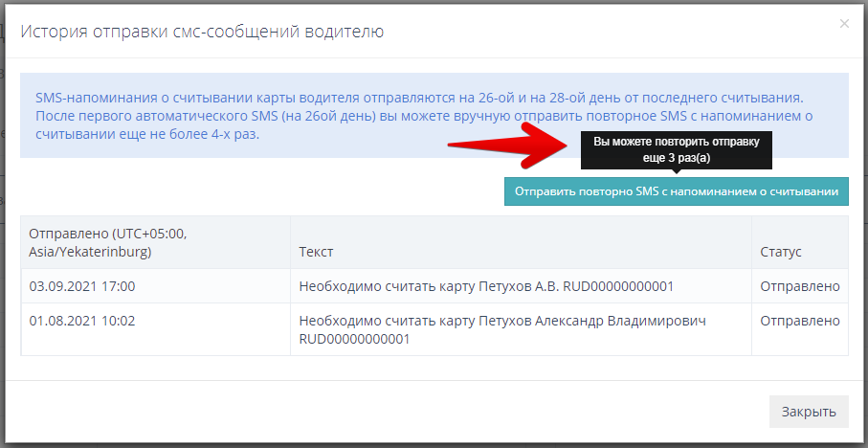
Task: Select the 01.08.2021 10:02 date cell
Action: click(x=82, y=321)
